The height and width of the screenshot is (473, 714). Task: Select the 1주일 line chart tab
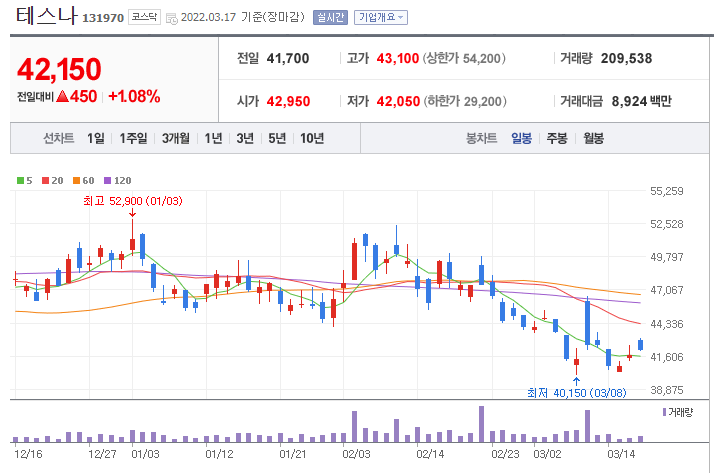133,138
